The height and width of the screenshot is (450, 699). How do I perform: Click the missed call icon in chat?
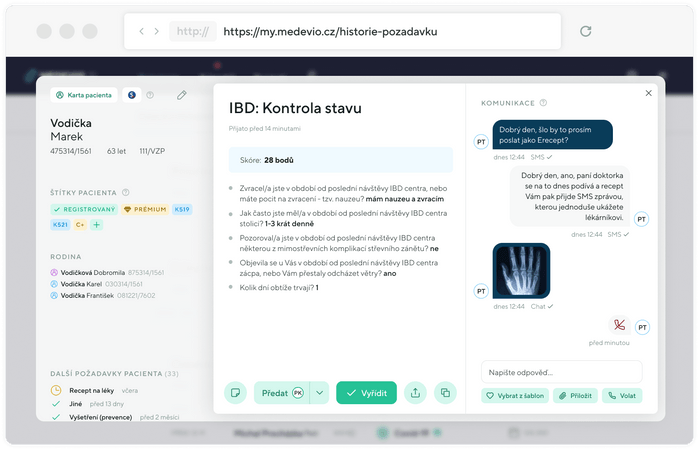pyautogui.click(x=619, y=325)
